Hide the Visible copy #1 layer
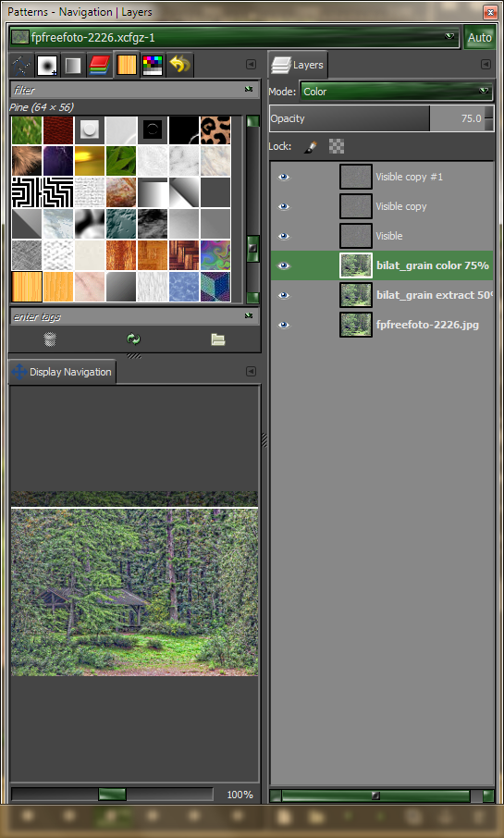Screen dimensions: 504x838 (x=284, y=177)
